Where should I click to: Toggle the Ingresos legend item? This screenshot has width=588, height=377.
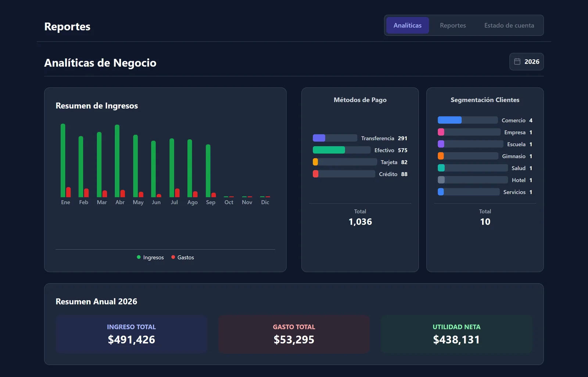coord(150,257)
